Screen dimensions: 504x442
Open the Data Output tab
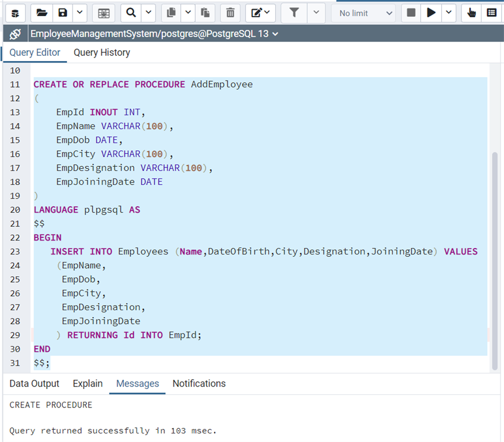pos(34,383)
